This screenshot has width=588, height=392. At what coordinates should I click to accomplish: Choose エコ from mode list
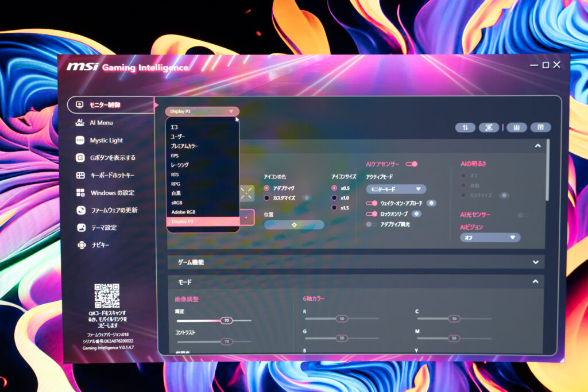(203, 127)
